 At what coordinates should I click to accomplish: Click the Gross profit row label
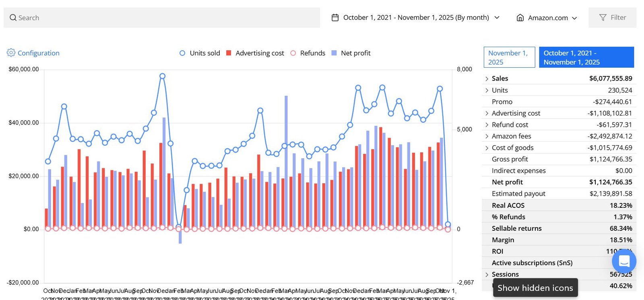point(510,159)
